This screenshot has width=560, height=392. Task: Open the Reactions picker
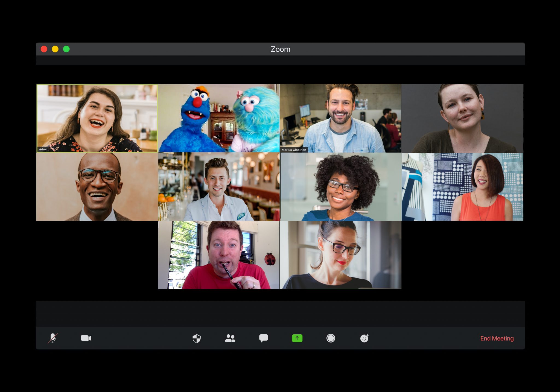(364, 338)
